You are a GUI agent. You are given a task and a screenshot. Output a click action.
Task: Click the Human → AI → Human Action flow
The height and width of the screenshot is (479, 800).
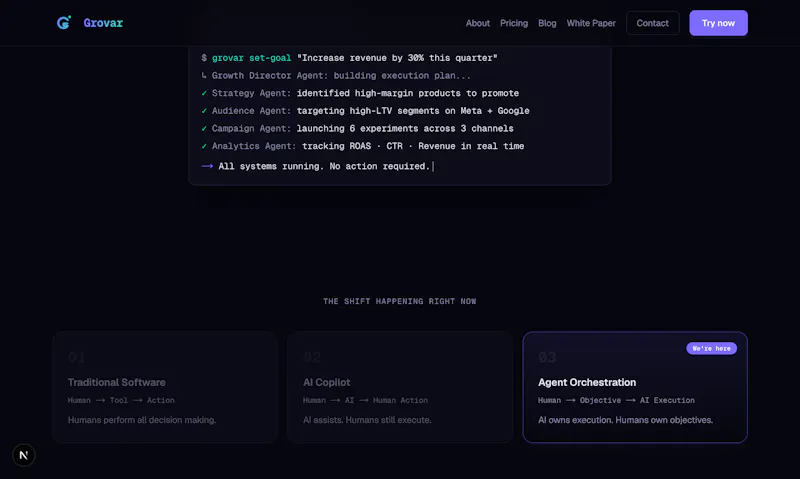point(365,400)
